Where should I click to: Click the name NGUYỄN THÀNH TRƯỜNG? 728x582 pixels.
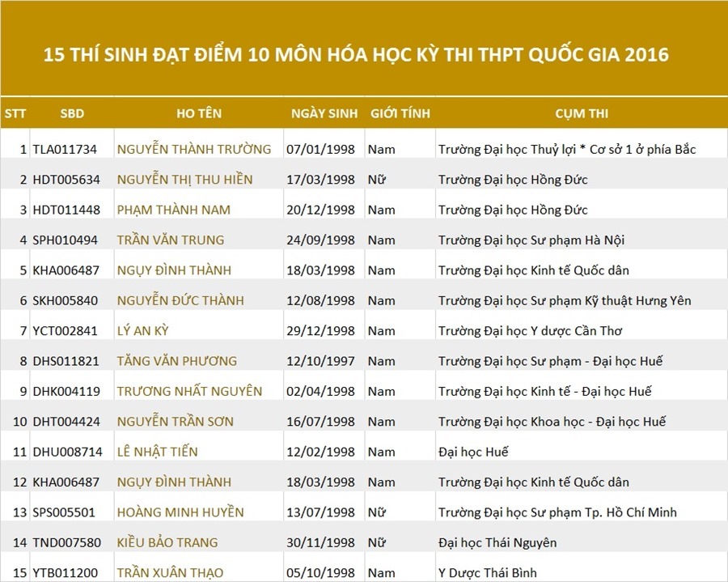(194, 149)
